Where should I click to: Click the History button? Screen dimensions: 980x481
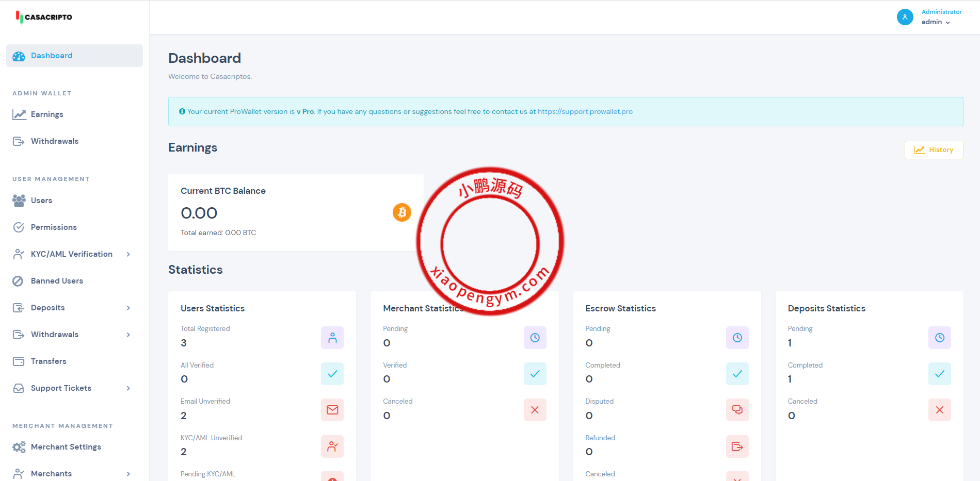[x=934, y=150]
